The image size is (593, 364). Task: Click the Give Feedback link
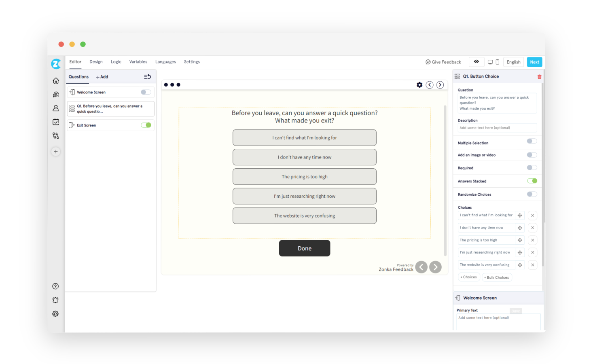pyautogui.click(x=443, y=62)
